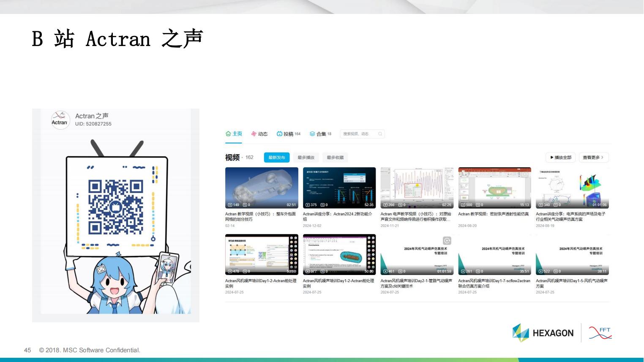This screenshot has height=362, width=644.
Task: Click the title 'Actran风机噪声培训Day2-1-管路气动噪声方案及cfd关键技术'
Action: click(417, 283)
